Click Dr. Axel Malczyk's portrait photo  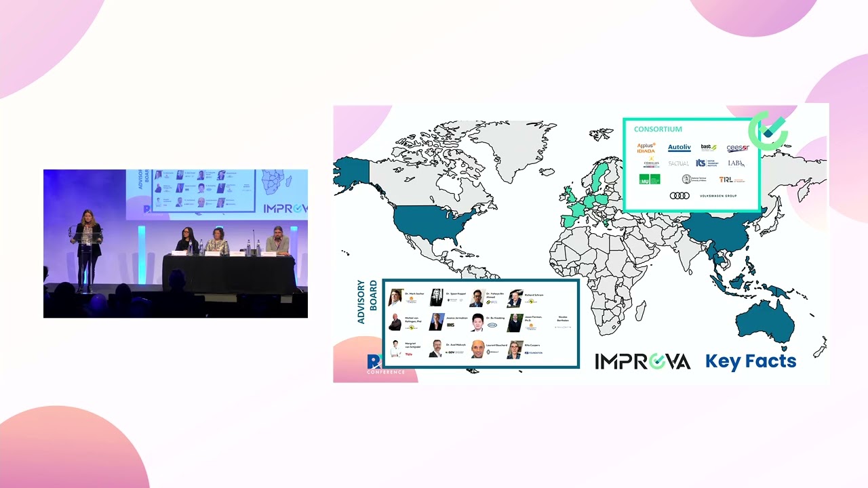(x=437, y=349)
